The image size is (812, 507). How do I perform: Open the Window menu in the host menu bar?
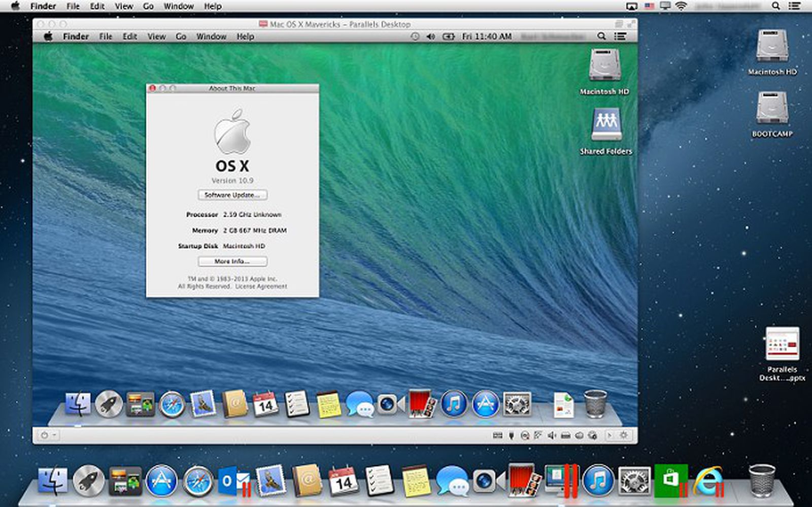coord(178,6)
